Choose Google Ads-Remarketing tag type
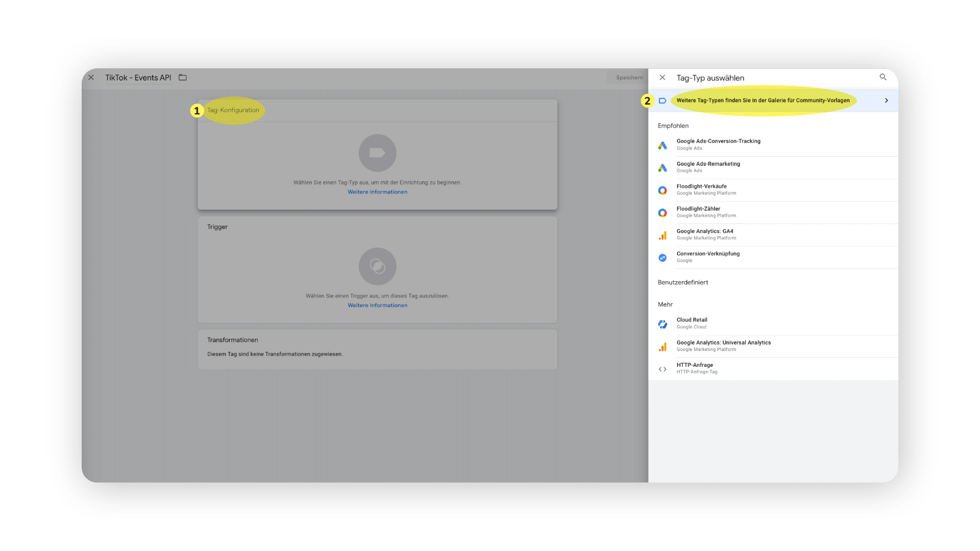 point(773,167)
